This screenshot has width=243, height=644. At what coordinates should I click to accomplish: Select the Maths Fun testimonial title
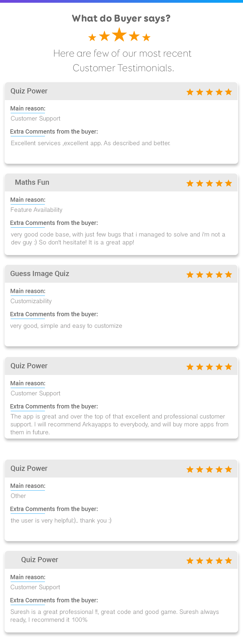tap(32, 182)
